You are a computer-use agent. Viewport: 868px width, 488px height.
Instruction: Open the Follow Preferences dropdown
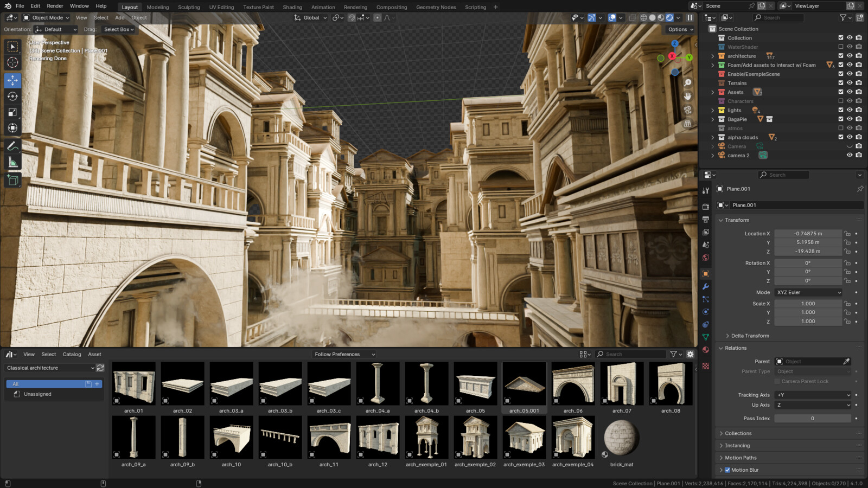click(343, 354)
